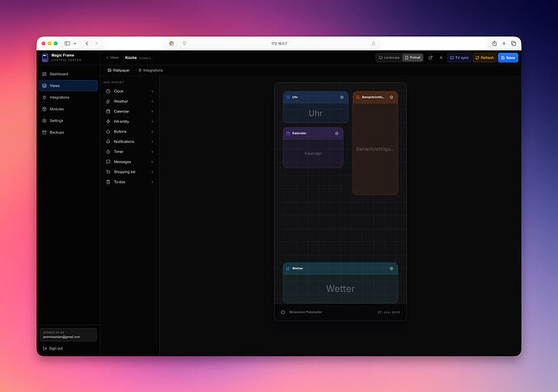Toggle TV sync button
This screenshot has height=392, width=558.
coord(459,57)
